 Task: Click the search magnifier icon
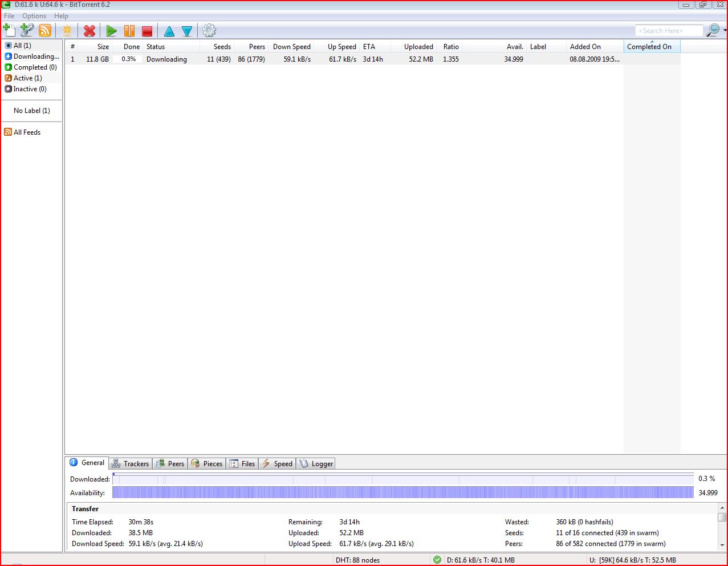click(x=713, y=30)
